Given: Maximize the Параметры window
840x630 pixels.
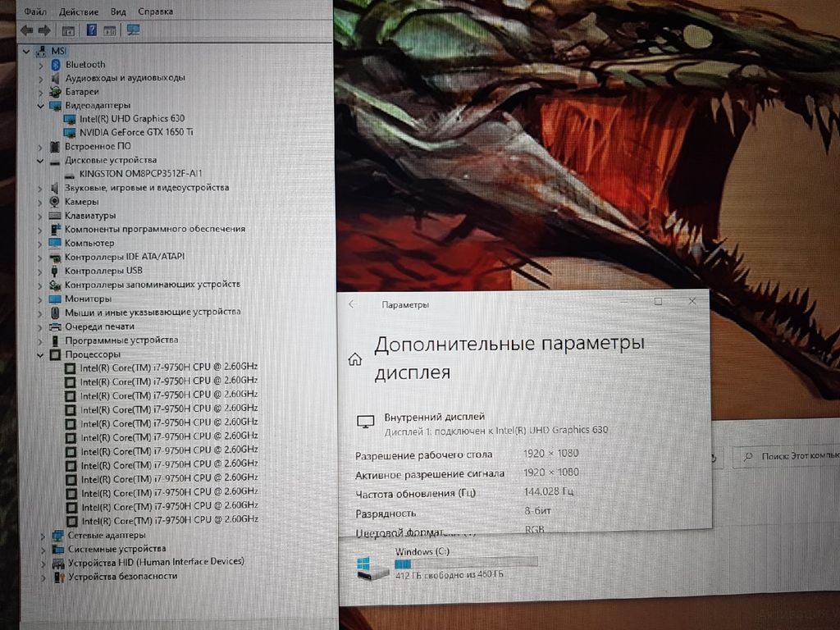Looking at the screenshot, I should 658,302.
